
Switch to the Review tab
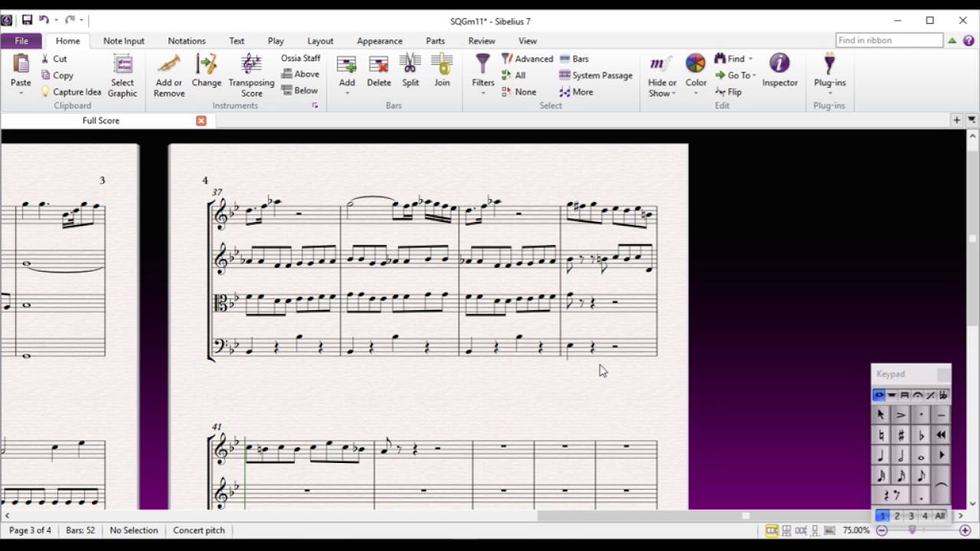pos(482,41)
